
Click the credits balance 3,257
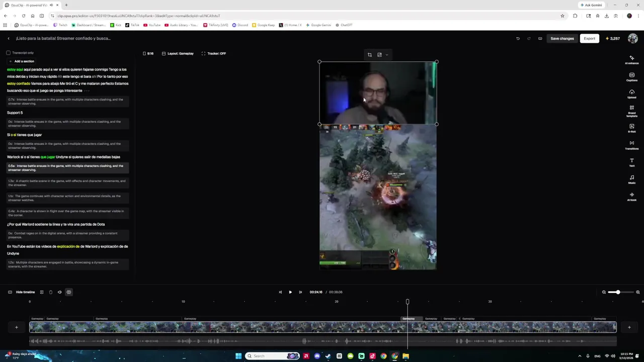pos(613,39)
